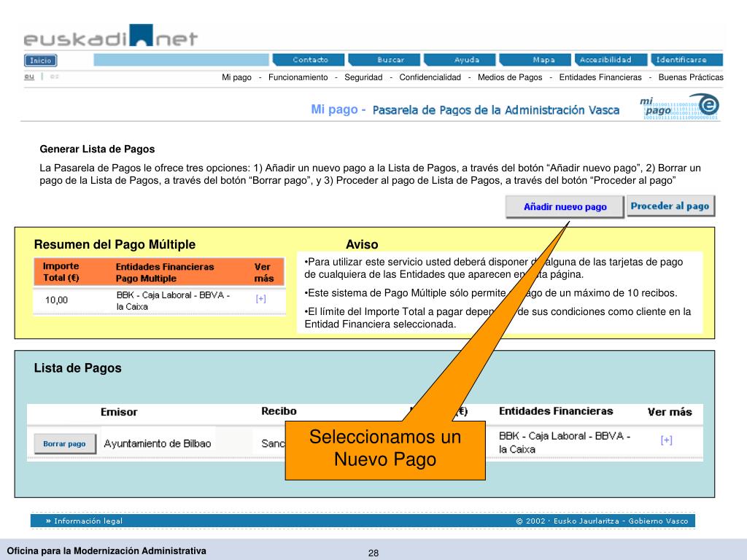Go to Inicio home button
Screen dimensions: 747x560
[x=41, y=61]
